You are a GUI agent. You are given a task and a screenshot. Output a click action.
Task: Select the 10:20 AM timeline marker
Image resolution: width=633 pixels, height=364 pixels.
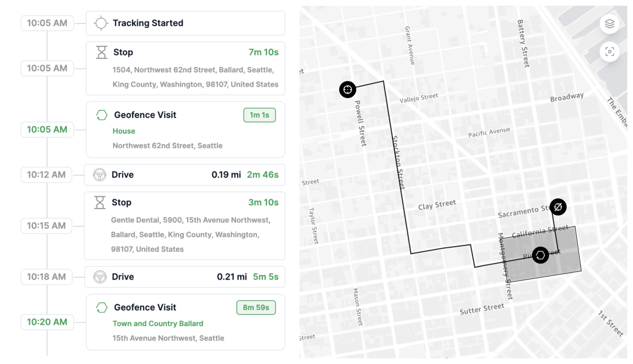pos(47,322)
